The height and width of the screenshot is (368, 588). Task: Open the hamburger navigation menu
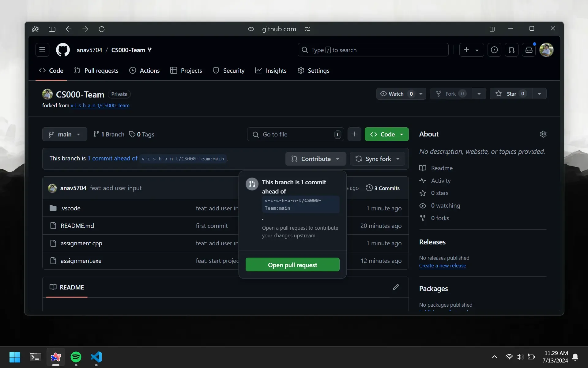[42, 50]
